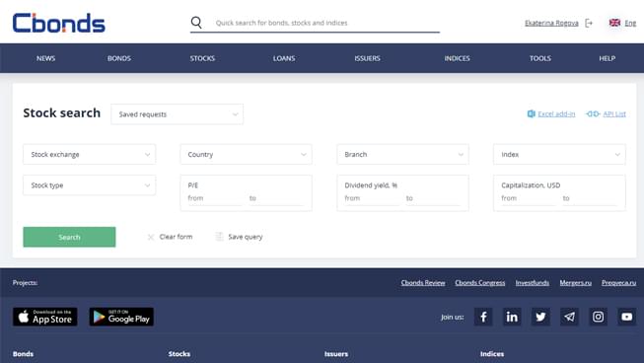
Task: Expand the Country dropdown
Action: [246, 155]
